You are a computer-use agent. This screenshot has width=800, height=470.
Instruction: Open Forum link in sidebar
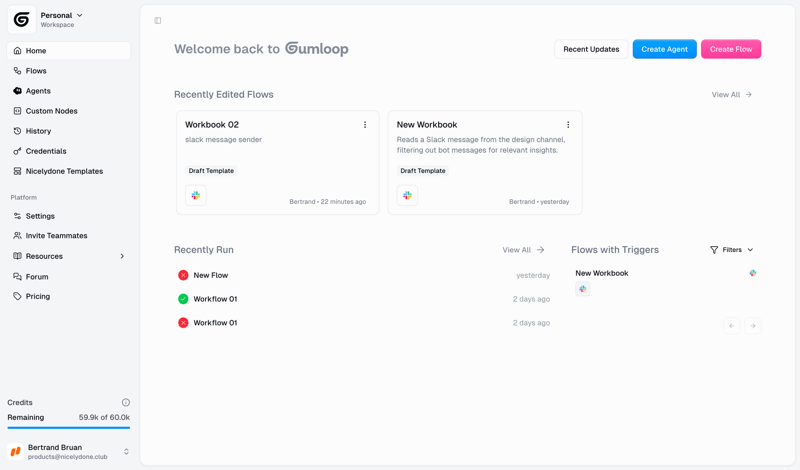[68, 277]
